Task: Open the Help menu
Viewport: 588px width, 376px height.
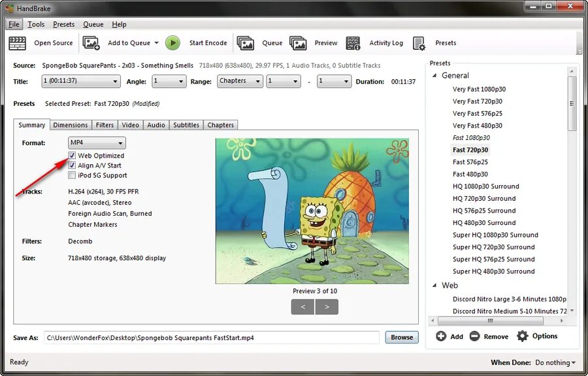Action: click(x=120, y=24)
